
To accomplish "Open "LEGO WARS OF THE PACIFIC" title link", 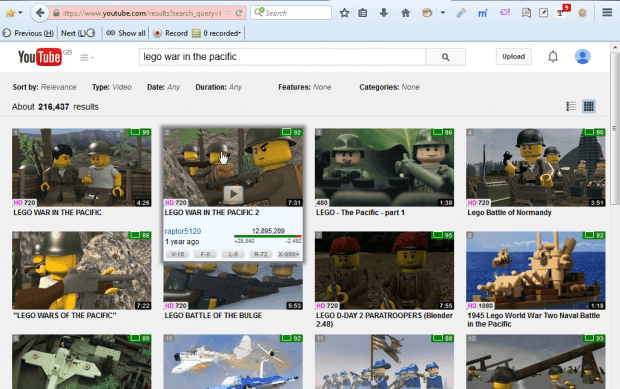I will 65,315.
